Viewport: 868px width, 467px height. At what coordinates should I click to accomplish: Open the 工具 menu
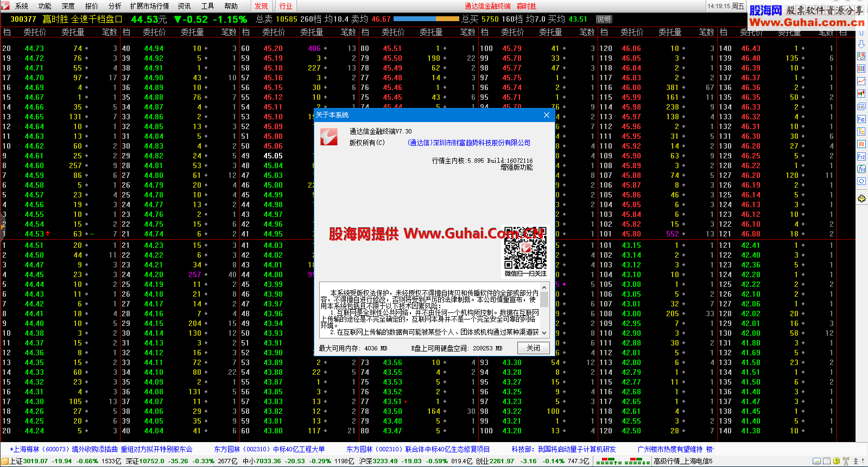point(208,6)
